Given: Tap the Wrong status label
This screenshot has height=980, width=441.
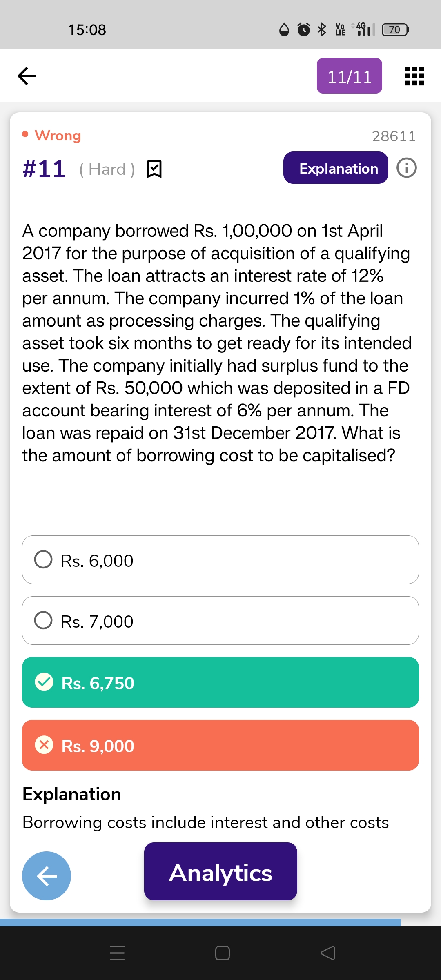Looking at the screenshot, I should pos(58,136).
